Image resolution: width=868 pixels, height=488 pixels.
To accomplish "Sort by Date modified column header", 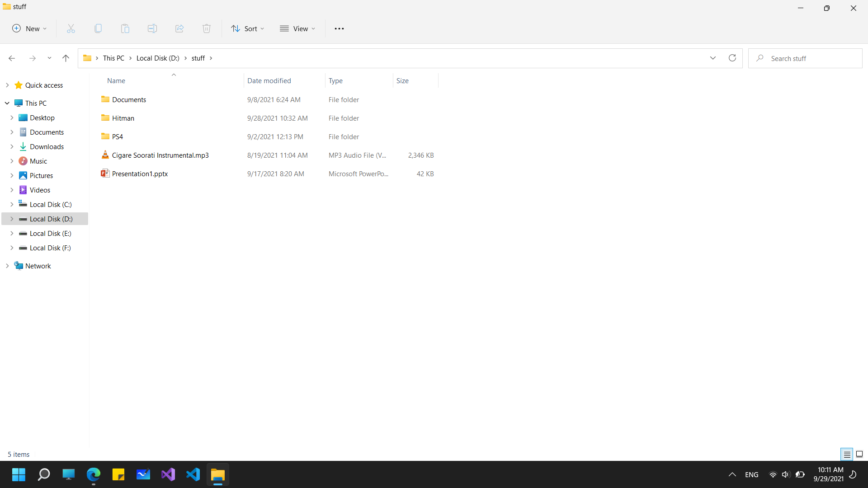I will [269, 80].
